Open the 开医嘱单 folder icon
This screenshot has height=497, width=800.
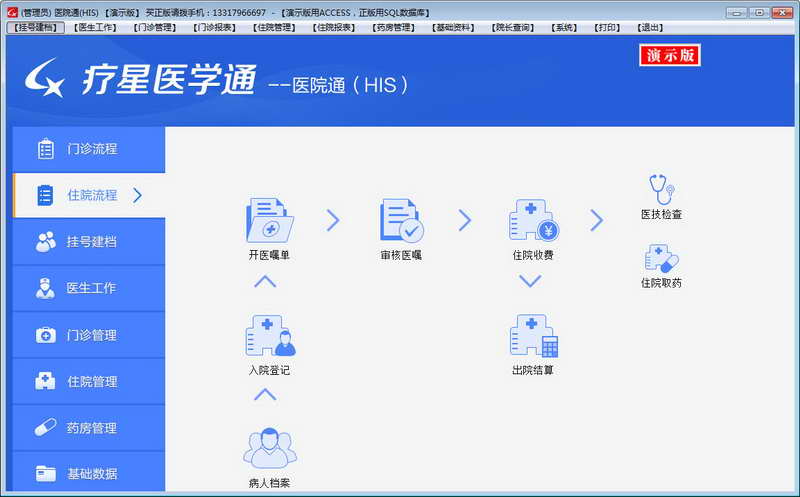pos(269,220)
